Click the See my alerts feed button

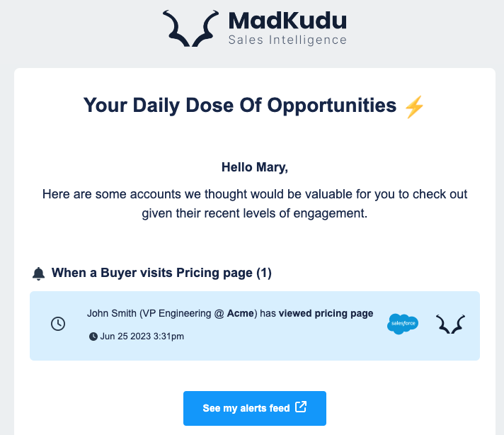tap(255, 408)
